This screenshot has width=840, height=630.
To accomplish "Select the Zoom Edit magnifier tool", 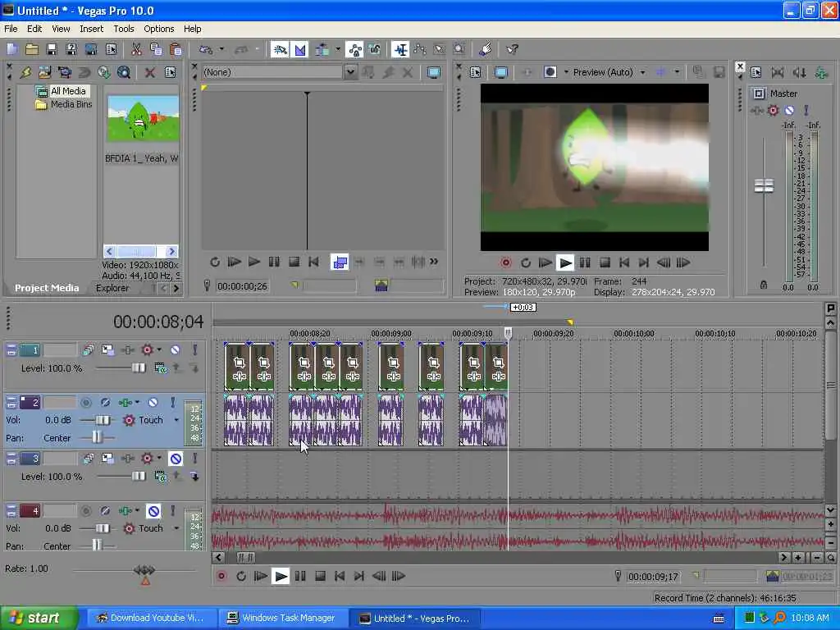I will 459,49.
